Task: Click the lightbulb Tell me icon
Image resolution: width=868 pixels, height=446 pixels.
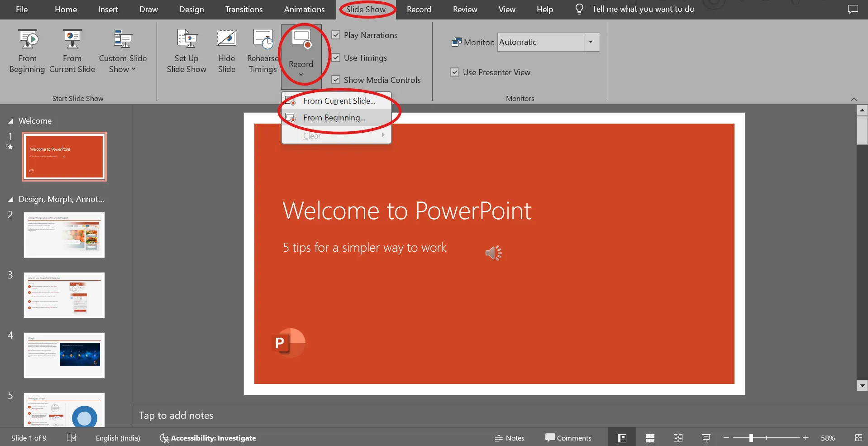Action: tap(579, 9)
